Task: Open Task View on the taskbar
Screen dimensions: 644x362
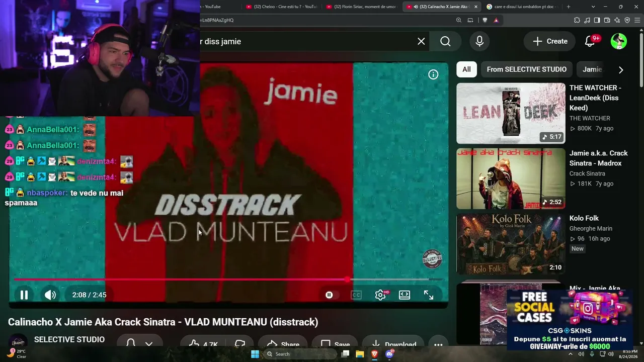Action: click(345, 354)
